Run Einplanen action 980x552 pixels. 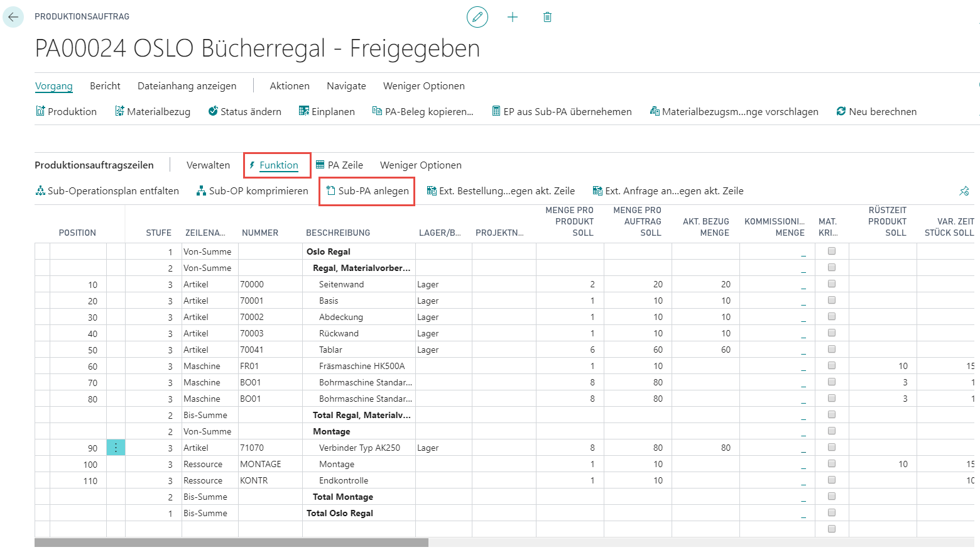[x=327, y=111]
